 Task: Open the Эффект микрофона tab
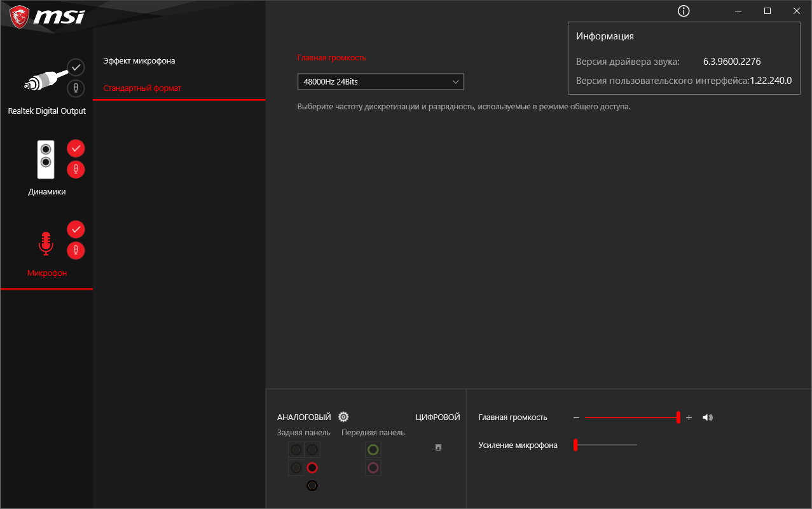(139, 61)
